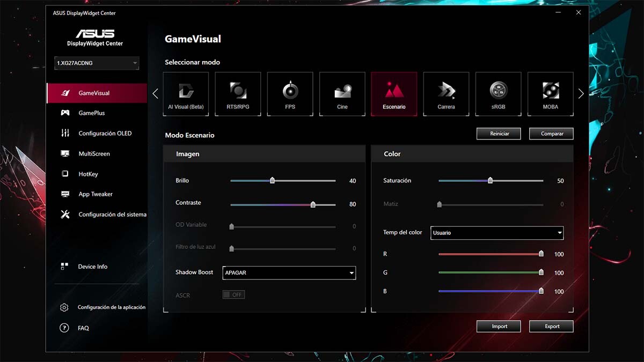Click the HotKey sidebar icon
Viewport: 644px width, 362px height.
65,174
